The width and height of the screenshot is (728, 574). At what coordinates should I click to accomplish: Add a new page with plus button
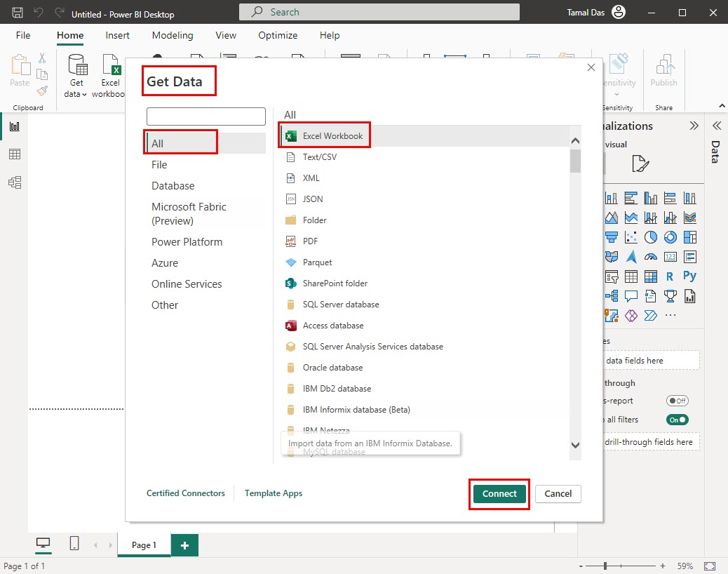coord(184,545)
